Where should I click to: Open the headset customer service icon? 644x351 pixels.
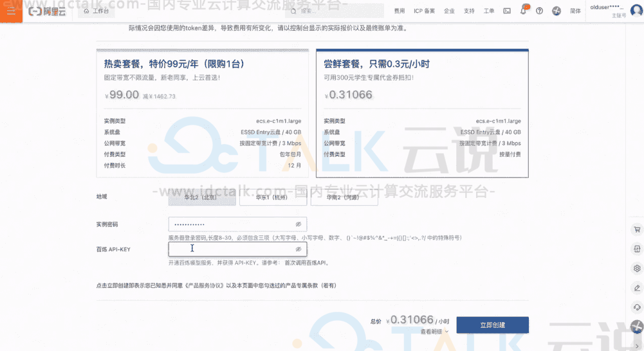click(x=637, y=307)
